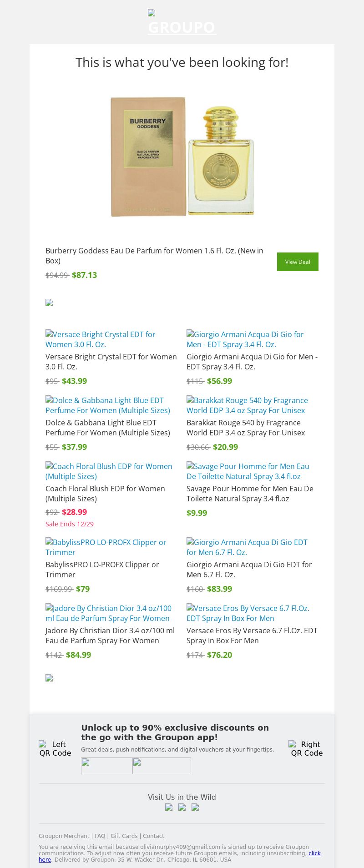Image resolution: width=364 pixels, height=868 pixels.
Task: Open the first social media icon
Action: click(x=169, y=807)
